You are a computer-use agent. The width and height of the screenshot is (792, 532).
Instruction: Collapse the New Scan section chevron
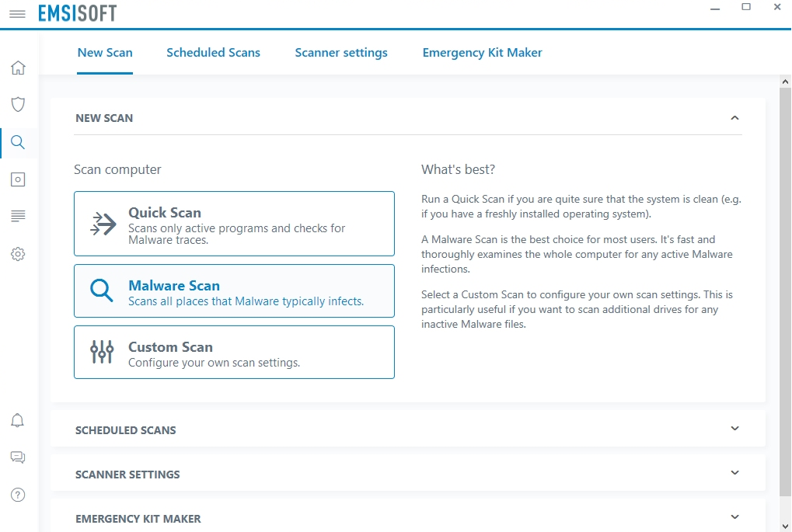tap(735, 117)
